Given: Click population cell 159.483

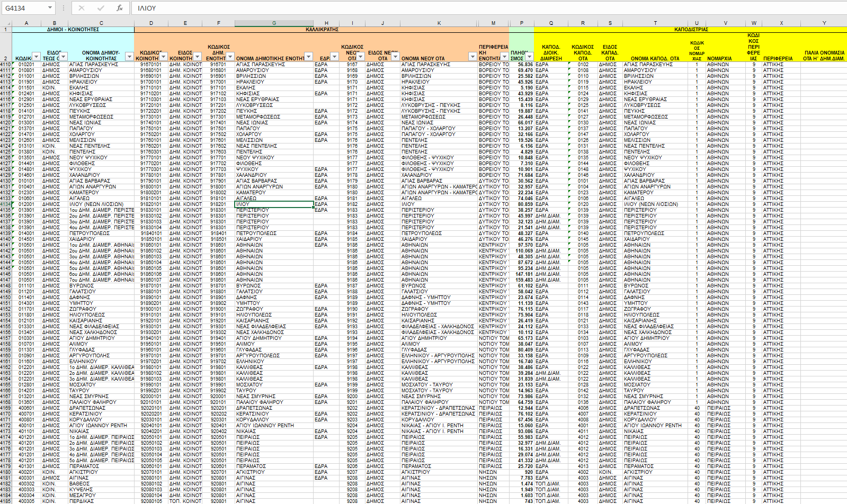Looking at the screenshot, I should coord(522,280).
